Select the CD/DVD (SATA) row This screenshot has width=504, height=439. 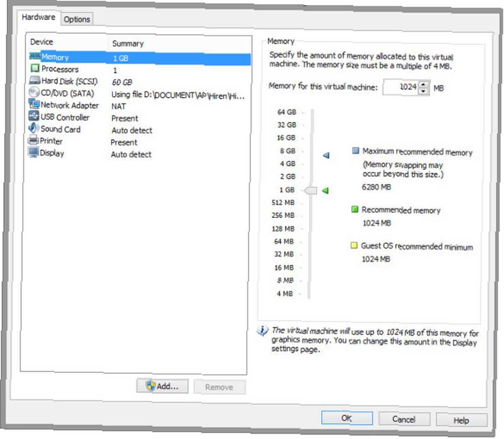coord(139,94)
